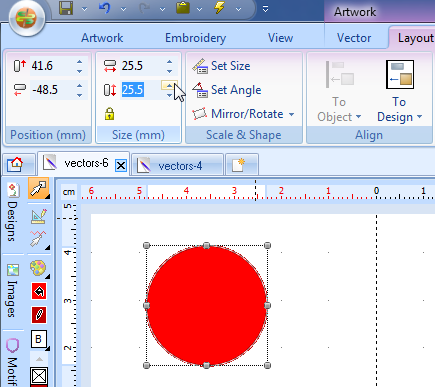The width and height of the screenshot is (435, 387).
Task: Increase the width value spinner
Action: tap(169, 62)
